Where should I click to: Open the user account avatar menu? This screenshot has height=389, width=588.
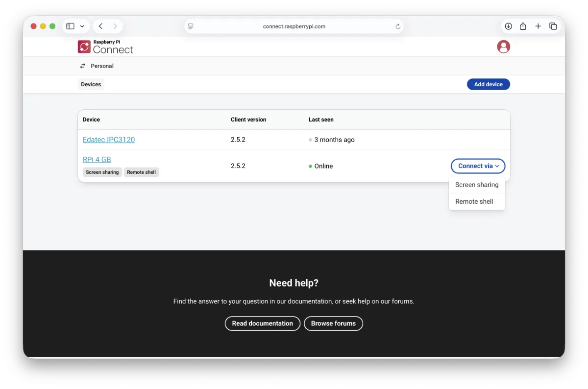[x=503, y=47]
